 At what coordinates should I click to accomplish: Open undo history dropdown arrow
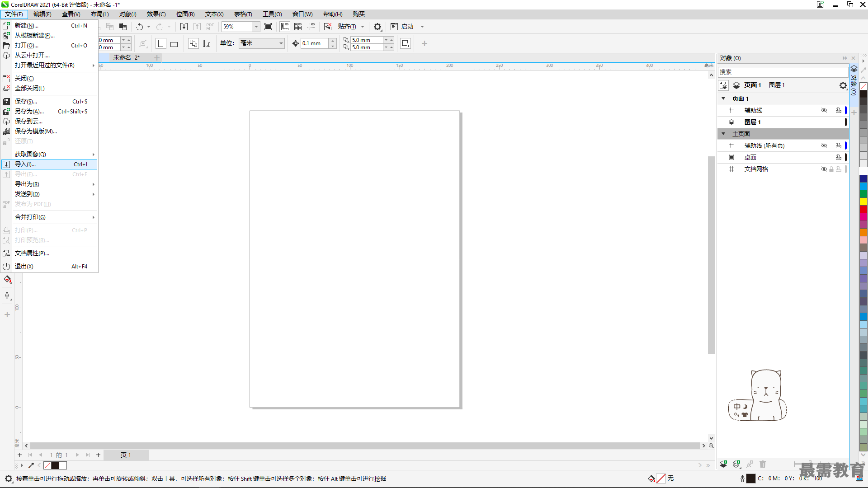click(x=149, y=27)
